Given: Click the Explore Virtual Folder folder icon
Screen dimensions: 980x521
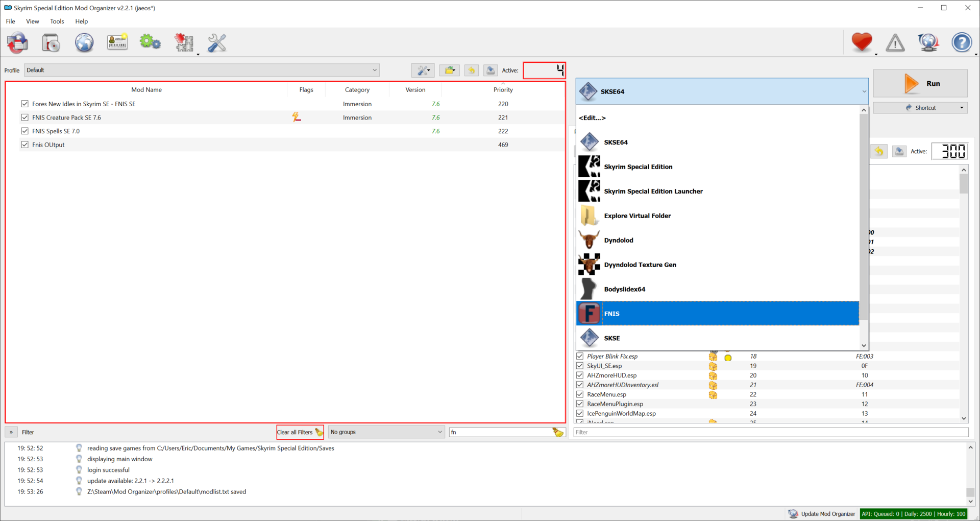Looking at the screenshot, I should tap(589, 216).
